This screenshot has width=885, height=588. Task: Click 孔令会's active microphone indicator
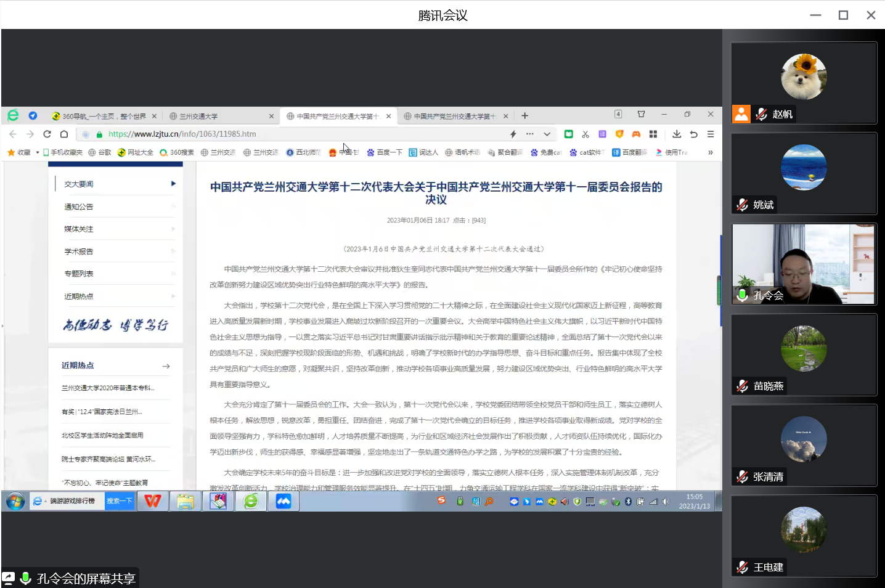(x=743, y=295)
